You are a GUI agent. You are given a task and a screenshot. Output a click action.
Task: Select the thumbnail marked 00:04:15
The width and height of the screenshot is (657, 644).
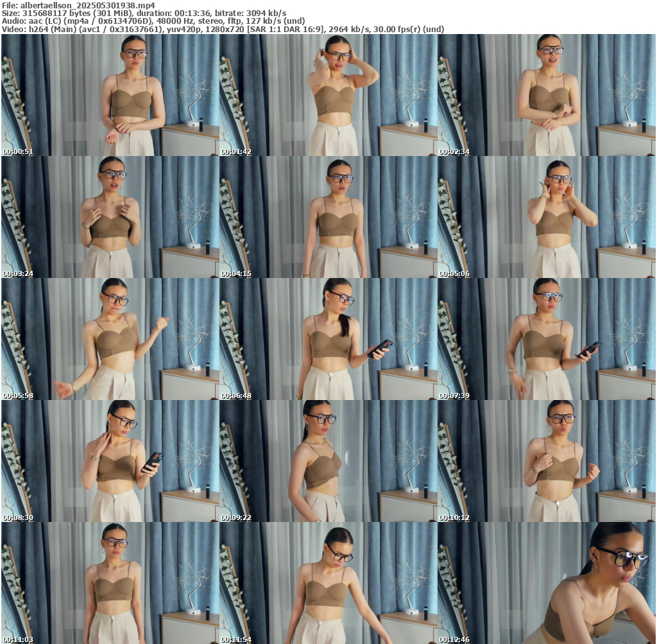tap(328, 217)
